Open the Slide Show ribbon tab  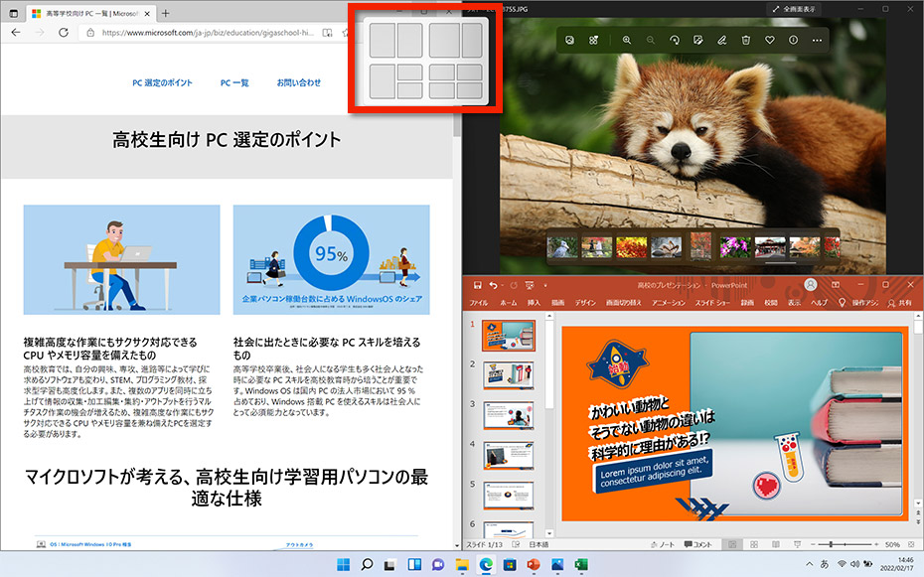point(712,303)
